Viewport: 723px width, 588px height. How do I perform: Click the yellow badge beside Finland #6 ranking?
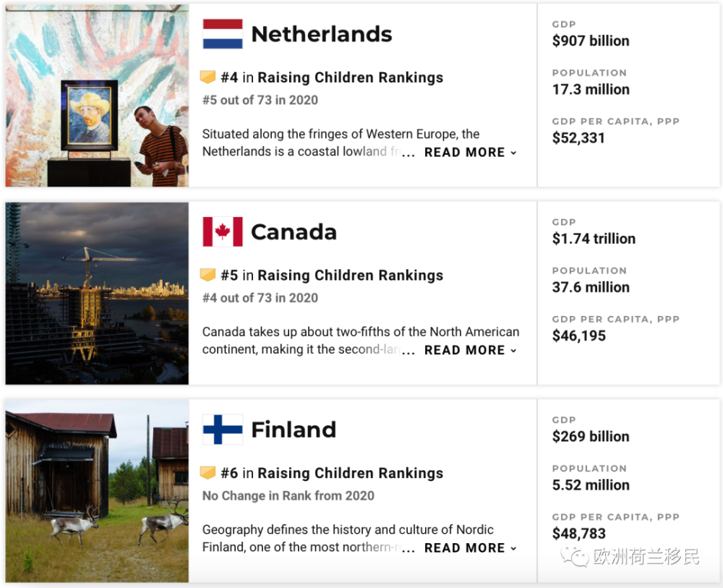208,473
